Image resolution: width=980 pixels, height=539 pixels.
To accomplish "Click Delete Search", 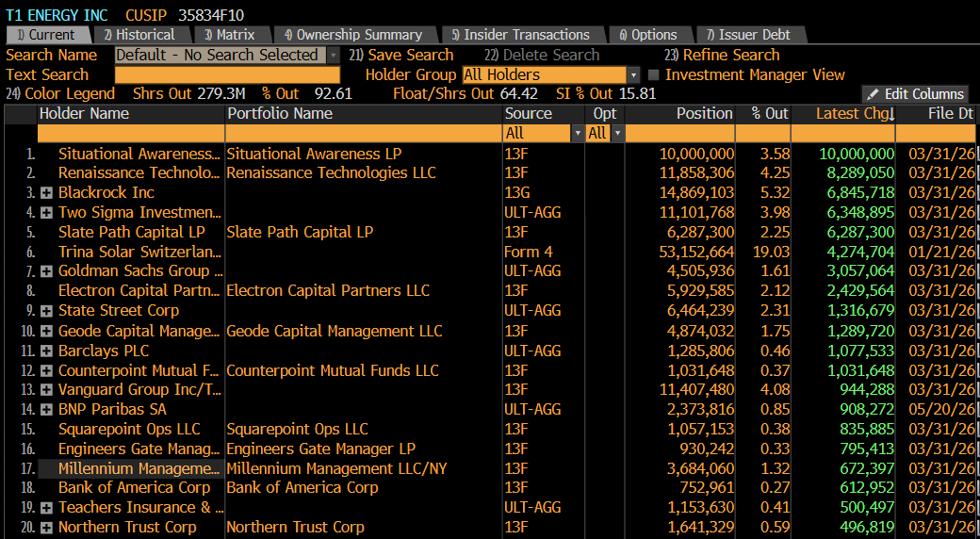I will point(542,55).
